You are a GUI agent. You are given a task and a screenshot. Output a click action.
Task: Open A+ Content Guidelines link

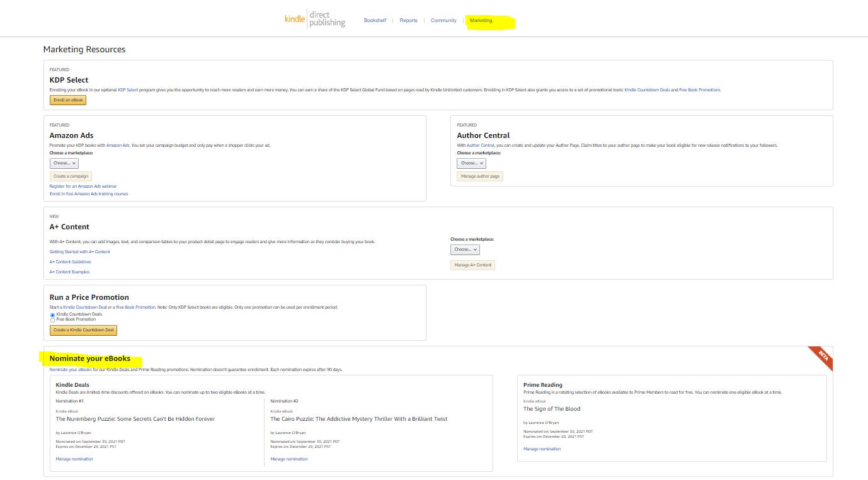point(71,262)
